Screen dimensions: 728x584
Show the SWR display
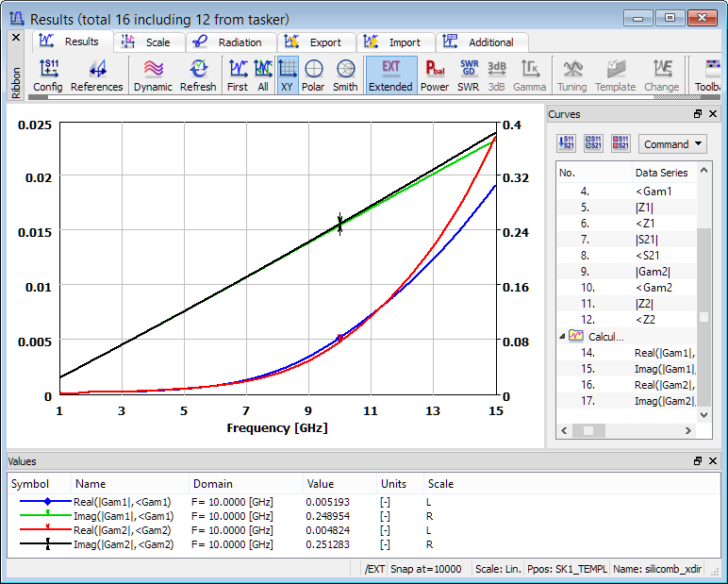click(x=469, y=75)
